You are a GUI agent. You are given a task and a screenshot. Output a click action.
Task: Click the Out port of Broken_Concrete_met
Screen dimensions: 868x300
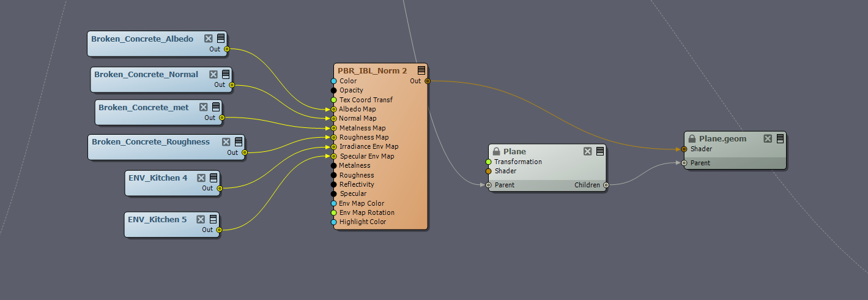[221, 118]
